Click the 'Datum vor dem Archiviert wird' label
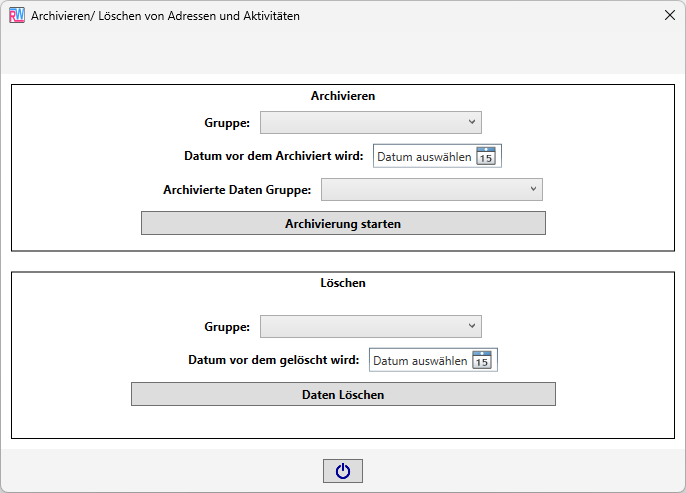Viewport: 686px width, 493px height. (274, 156)
